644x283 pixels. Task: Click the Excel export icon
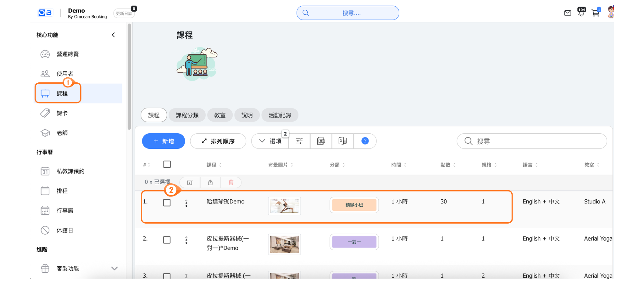pyautogui.click(x=342, y=141)
